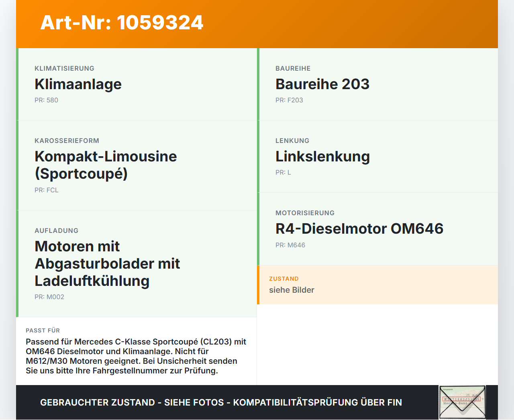Click the Art-Nr: 1059324 heading

(x=122, y=22)
